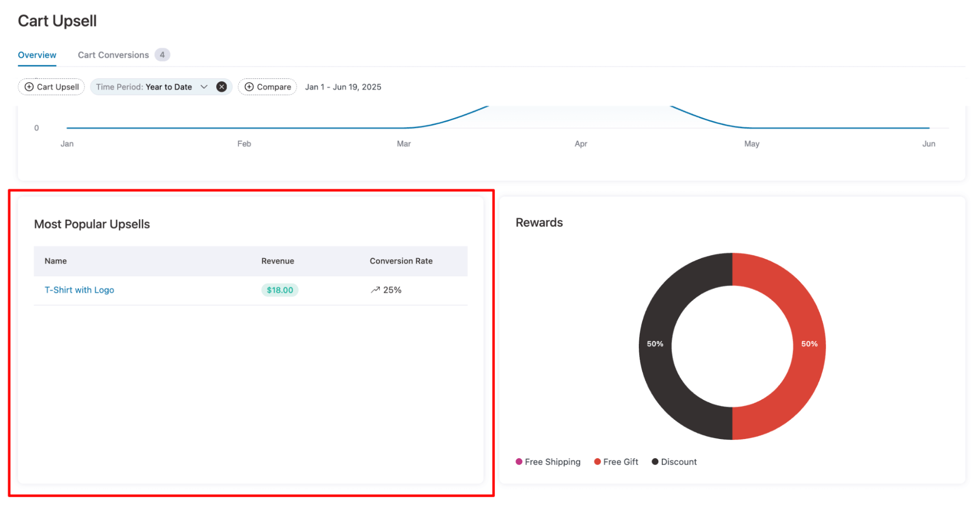Click the Rewards heading
980x512 pixels.
[x=539, y=222]
